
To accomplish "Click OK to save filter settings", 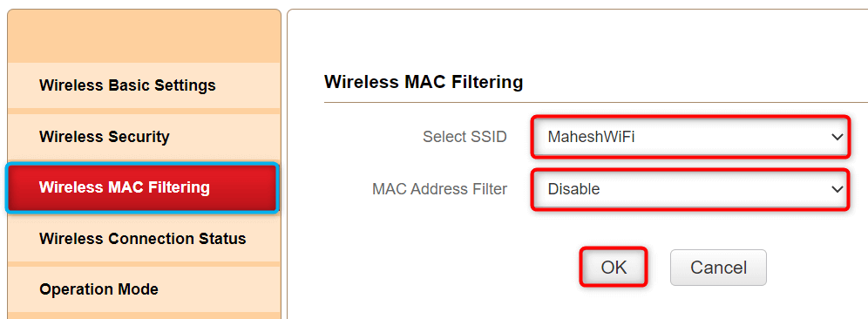I will 614,268.
